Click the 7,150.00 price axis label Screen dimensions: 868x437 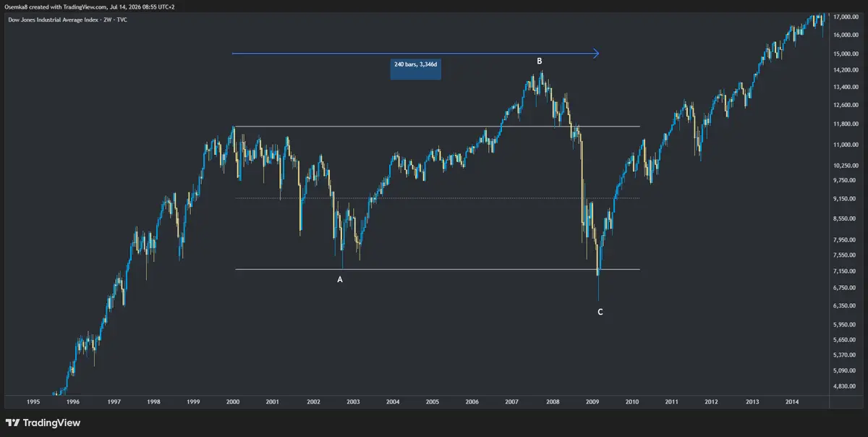pyautogui.click(x=845, y=271)
